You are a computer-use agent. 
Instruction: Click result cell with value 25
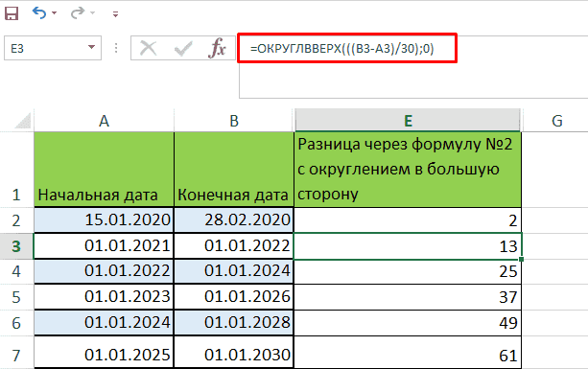(x=408, y=271)
